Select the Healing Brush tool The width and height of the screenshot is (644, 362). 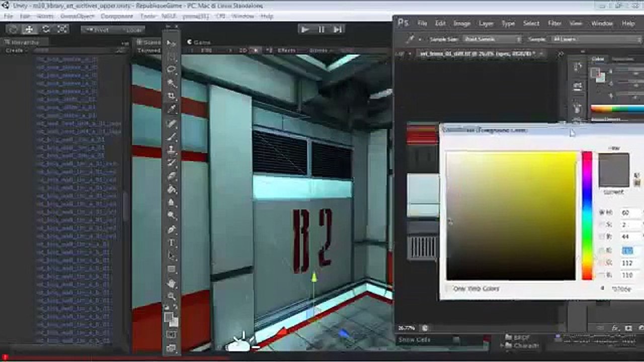(172, 123)
